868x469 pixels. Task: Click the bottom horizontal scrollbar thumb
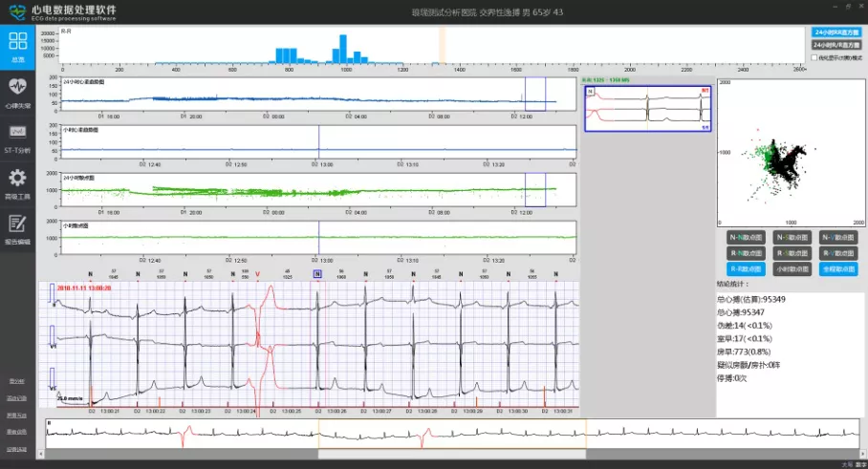451,454
